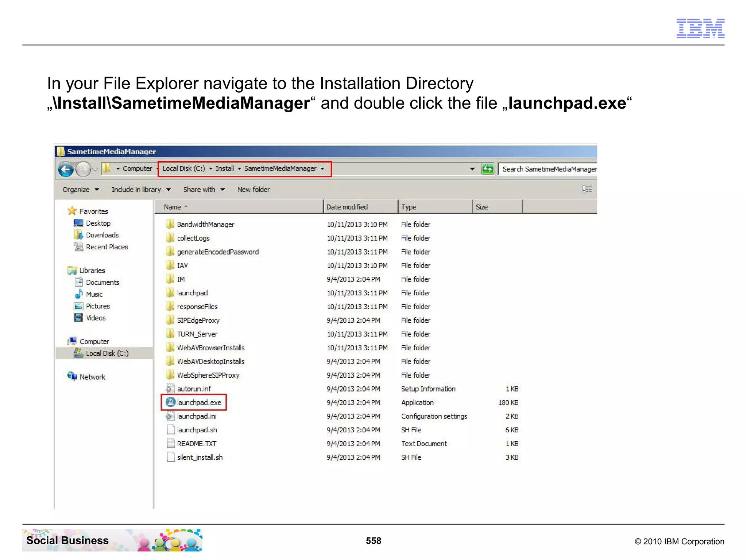747x560 pixels.
Task: Change view using the view options icon
Action: 587,189
